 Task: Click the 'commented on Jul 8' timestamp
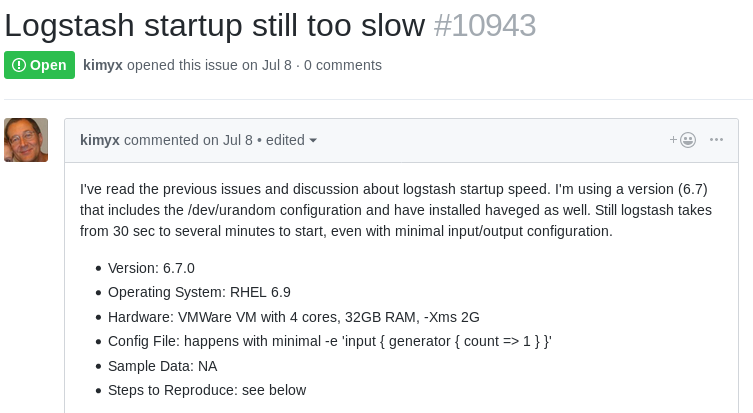point(188,140)
